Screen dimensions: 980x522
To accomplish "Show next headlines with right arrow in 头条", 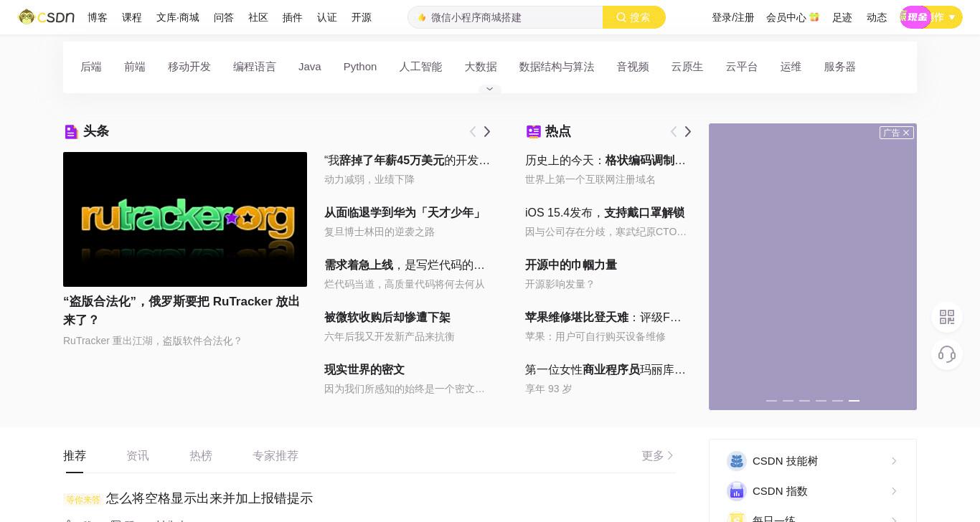I will (x=487, y=131).
